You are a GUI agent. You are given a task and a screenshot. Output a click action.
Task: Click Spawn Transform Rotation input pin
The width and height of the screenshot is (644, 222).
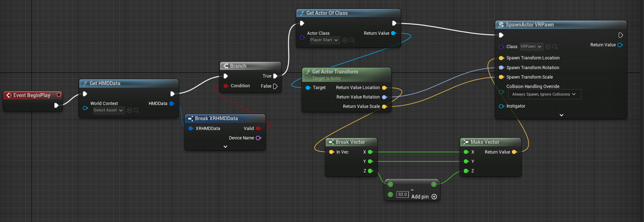coord(501,68)
